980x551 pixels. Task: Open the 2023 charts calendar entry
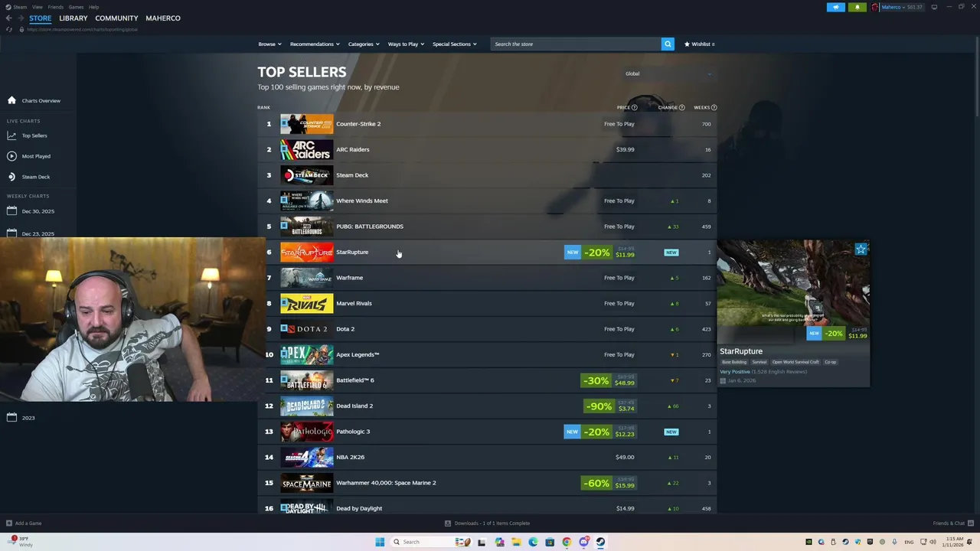pyautogui.click(x=11, y=418)
